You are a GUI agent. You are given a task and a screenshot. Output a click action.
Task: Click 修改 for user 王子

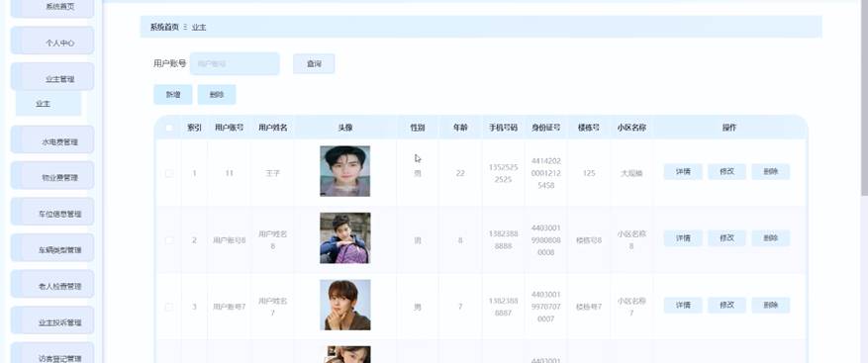click(x=726, y=171)
